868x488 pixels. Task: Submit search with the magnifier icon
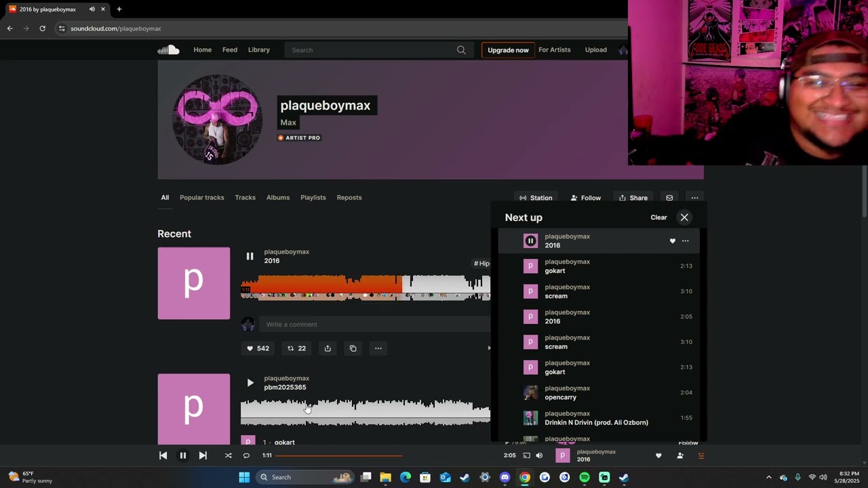click(x=461, y=49)
